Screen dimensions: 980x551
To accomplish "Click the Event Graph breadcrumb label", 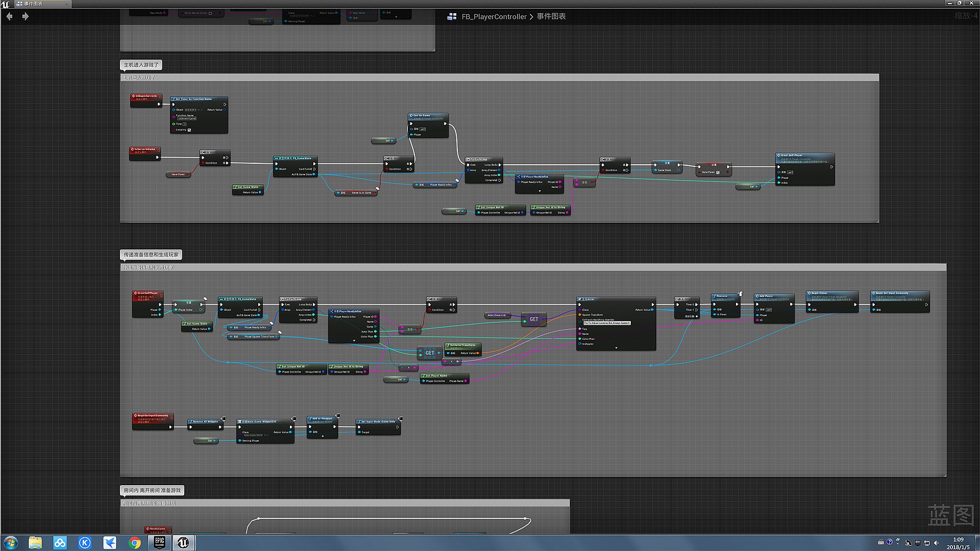I will 551,16.
